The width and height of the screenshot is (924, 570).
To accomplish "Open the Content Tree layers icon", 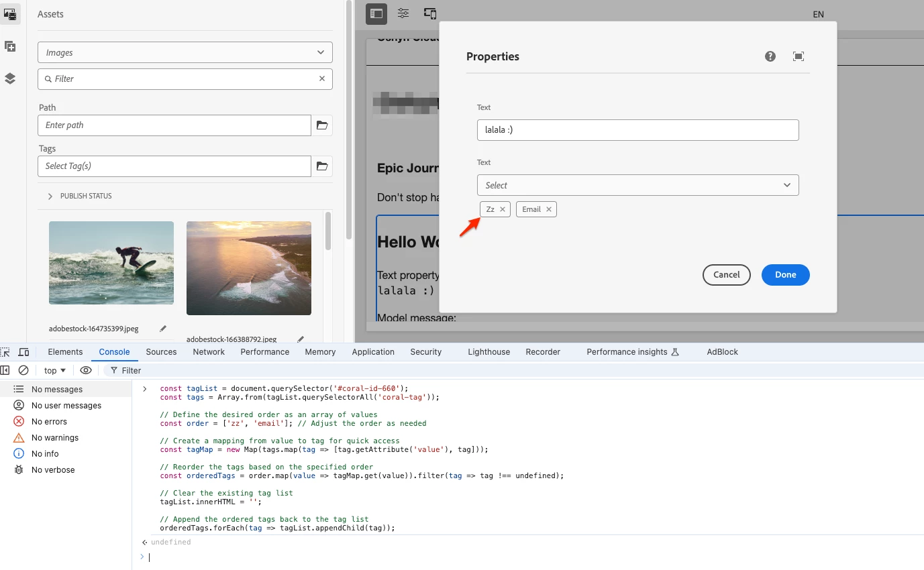I will pos(10,78).
